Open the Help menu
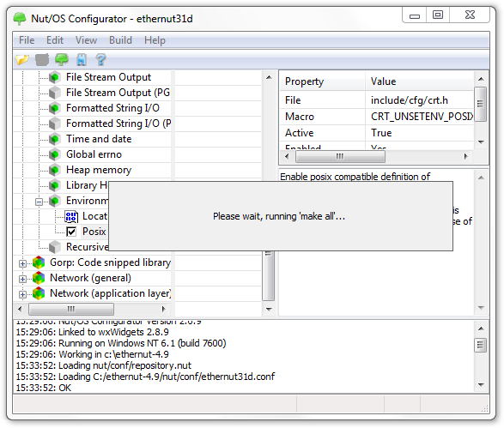 tap(155, 40)
